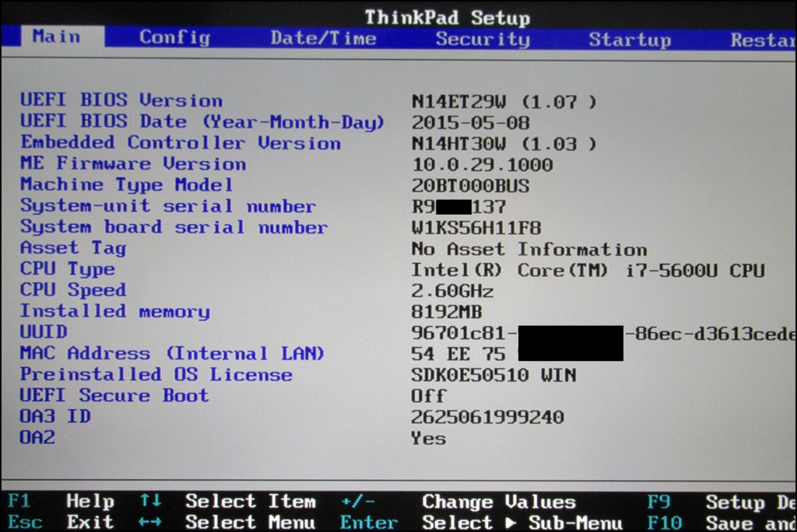Click the ME Firmware Version label

coord(133,163)
